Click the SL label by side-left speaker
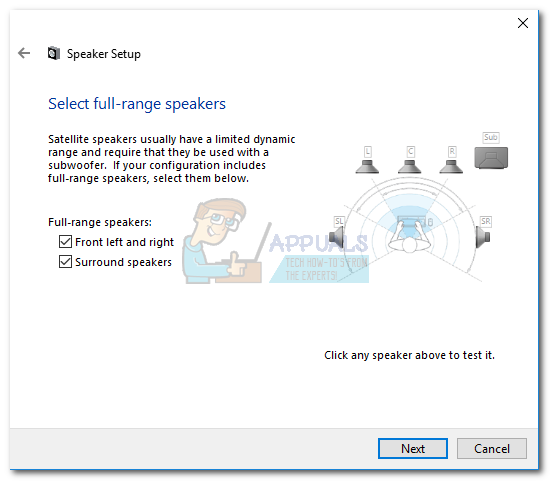 pyautogui.click(x=339, y=221)
